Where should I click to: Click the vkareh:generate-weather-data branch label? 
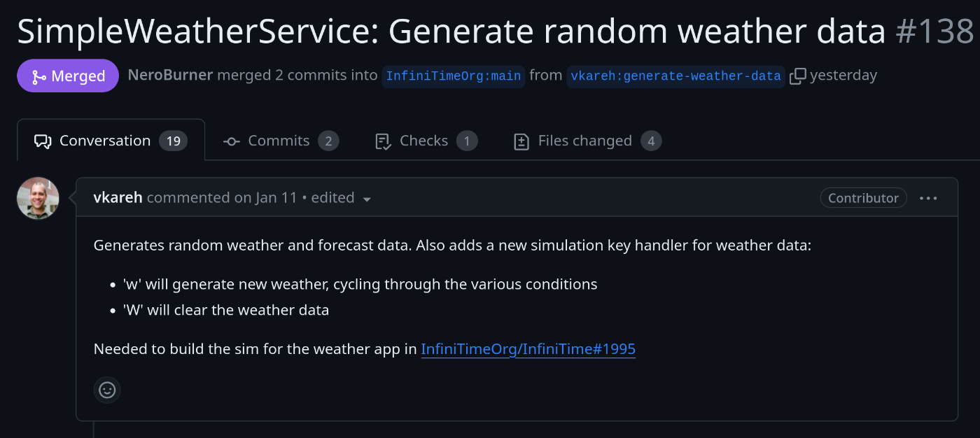[x=675, y=75]
